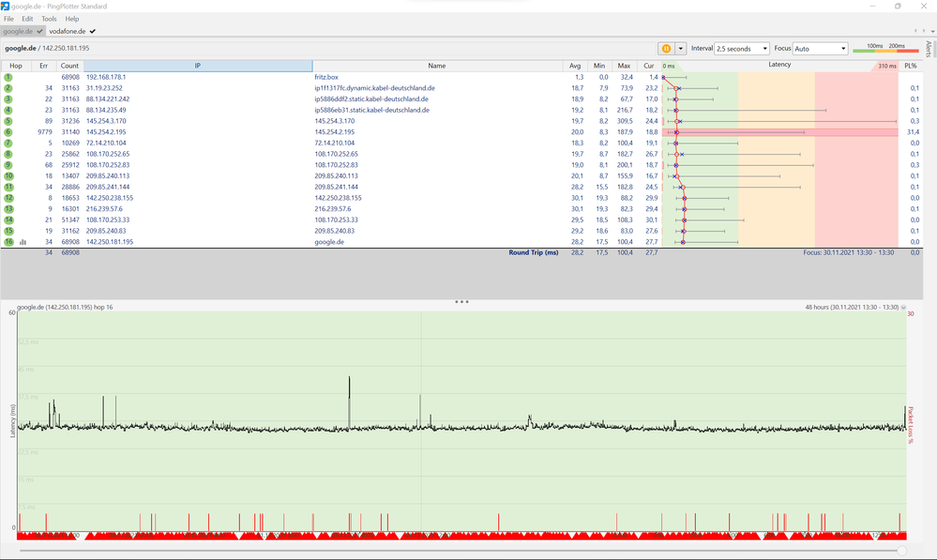Open the Help menu

click(x=71, y=19)
